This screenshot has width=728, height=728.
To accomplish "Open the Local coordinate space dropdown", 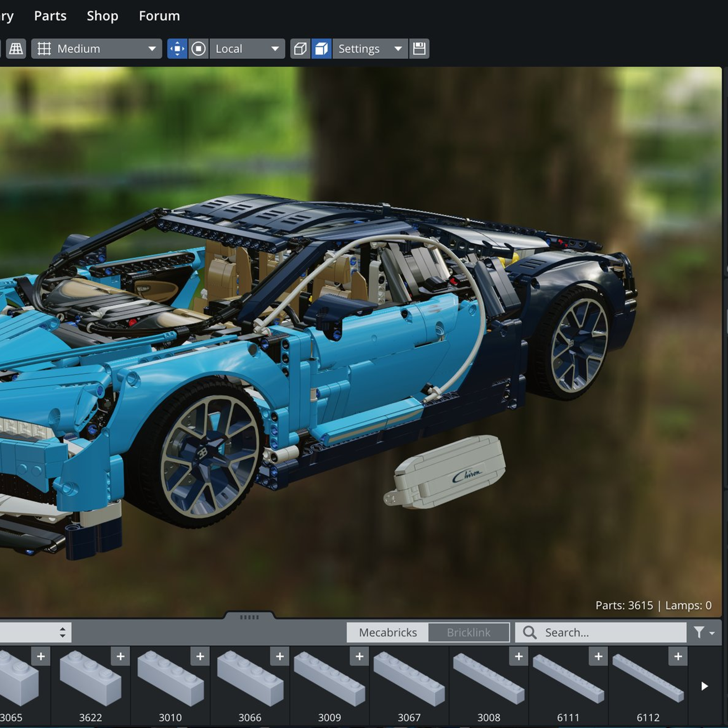I will tap(247, 49).
